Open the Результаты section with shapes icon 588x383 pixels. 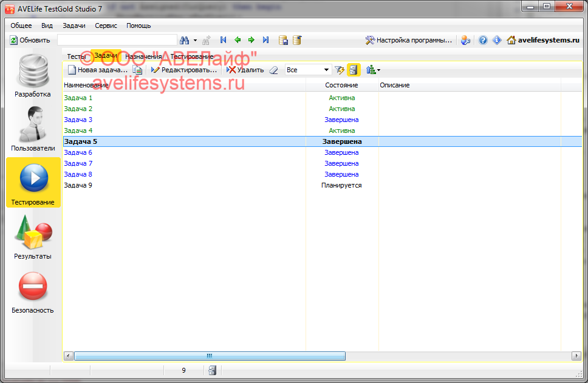pyautogui.click(x=33, y=237)
